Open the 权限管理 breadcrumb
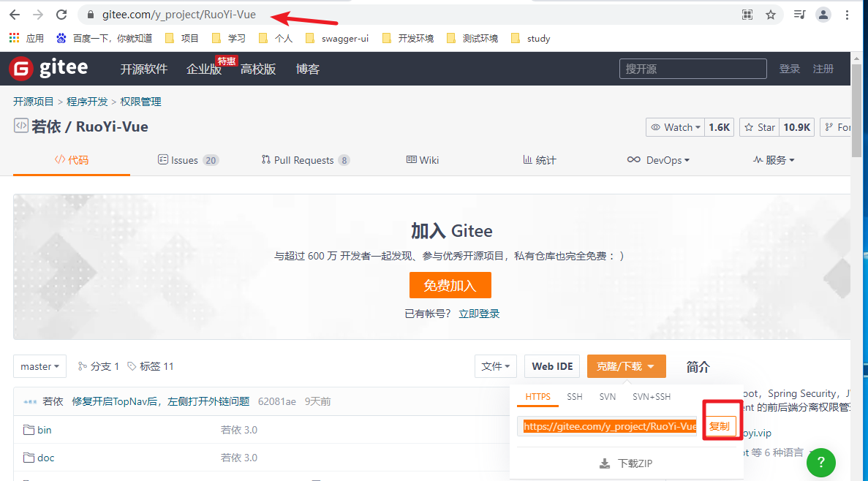 140,102
